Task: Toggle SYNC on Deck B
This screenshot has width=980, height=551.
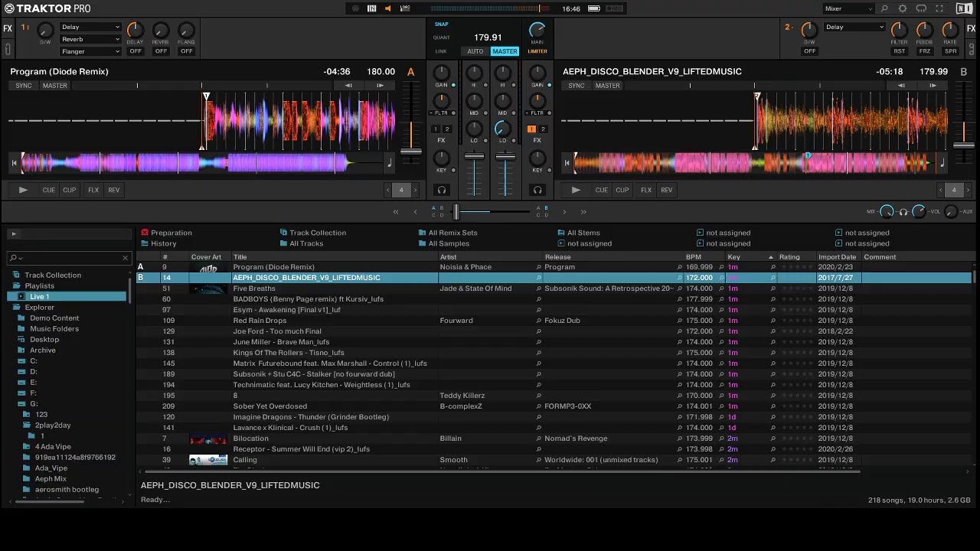Action: (x=577, y=86)
